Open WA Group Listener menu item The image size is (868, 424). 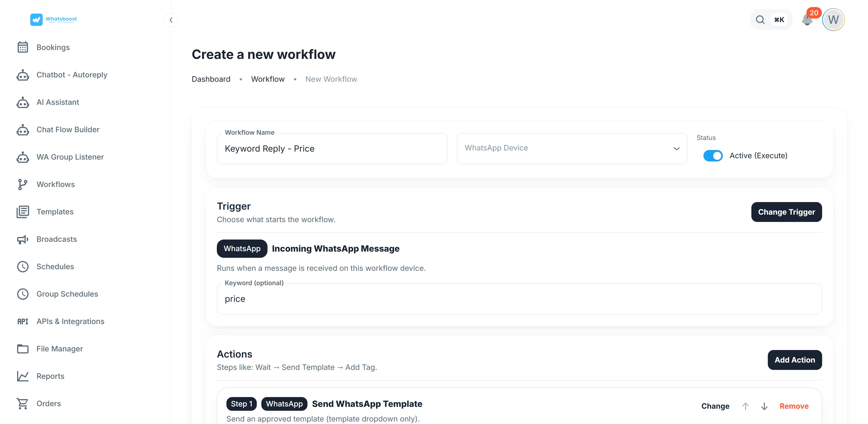(x=70, y=157)
